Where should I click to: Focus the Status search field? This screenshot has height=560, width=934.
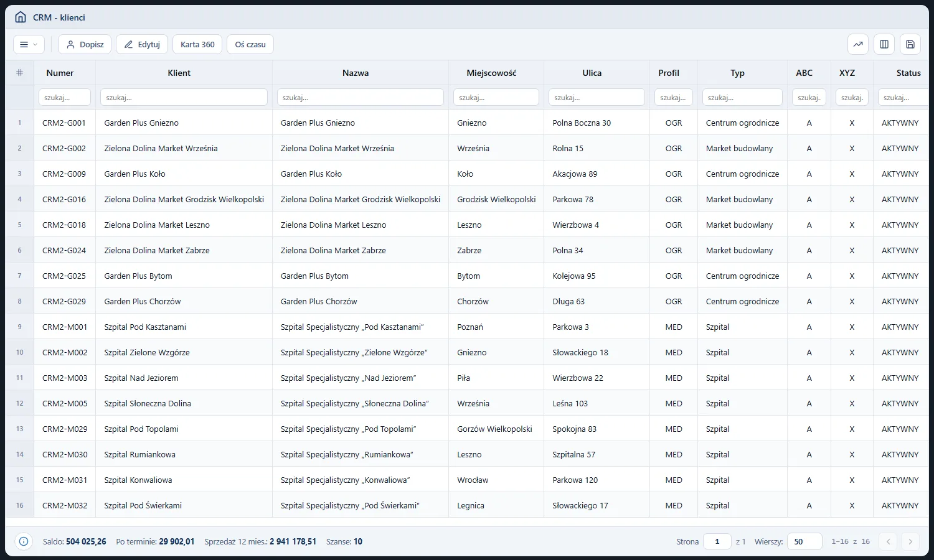[x=903, y=98]
